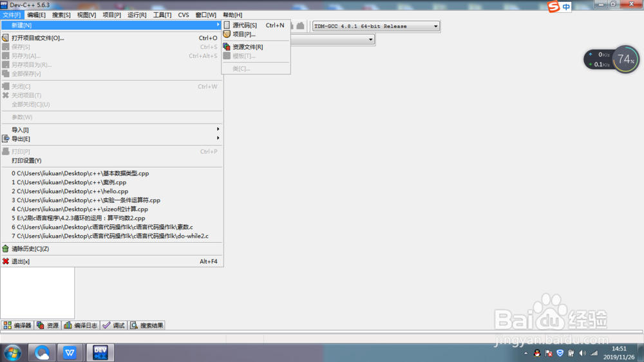The image size is (644, 362).
Task: Open the 运行[R] menu
Action: pyautogui.click(x=137, y=15)
